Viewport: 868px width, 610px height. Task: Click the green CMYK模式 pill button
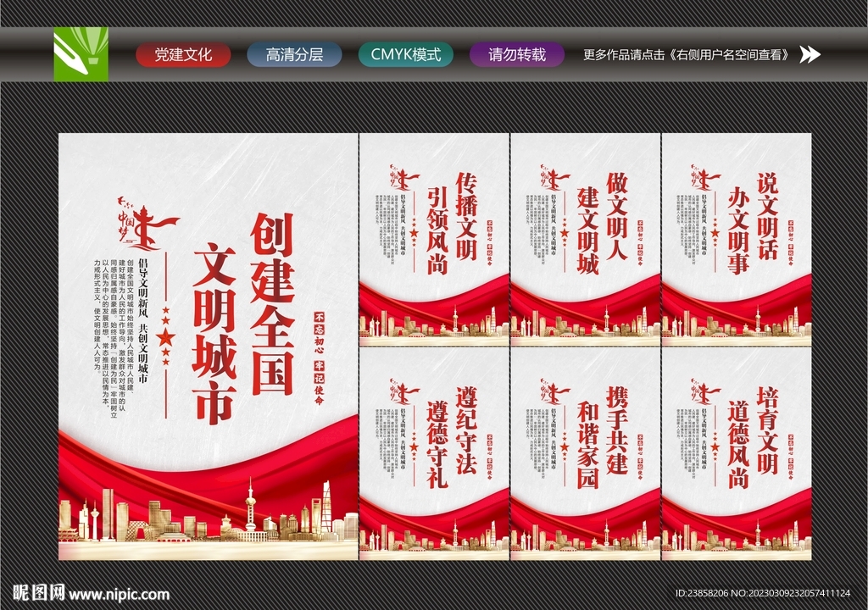[406, 55]
